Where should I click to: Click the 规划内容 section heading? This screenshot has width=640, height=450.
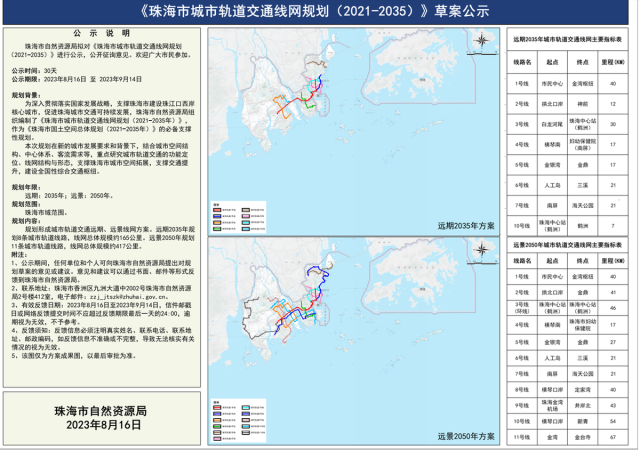[x=25, y=221]
